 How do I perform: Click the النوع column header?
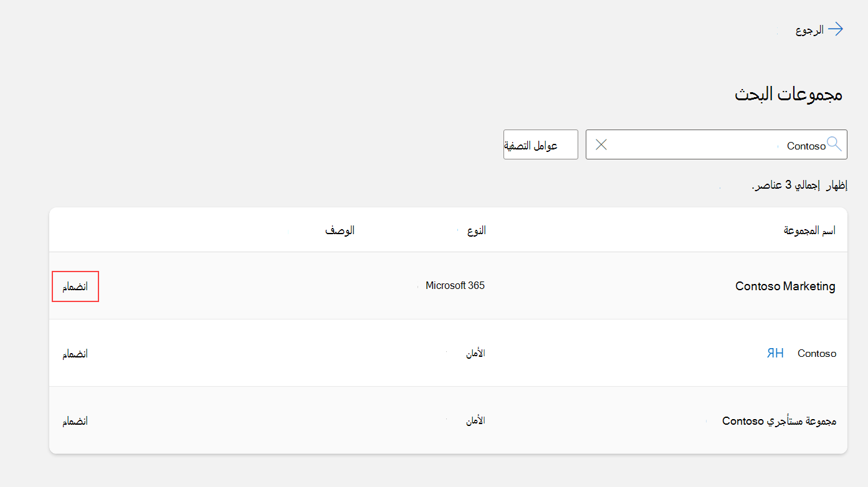click(x=477, y=230)
